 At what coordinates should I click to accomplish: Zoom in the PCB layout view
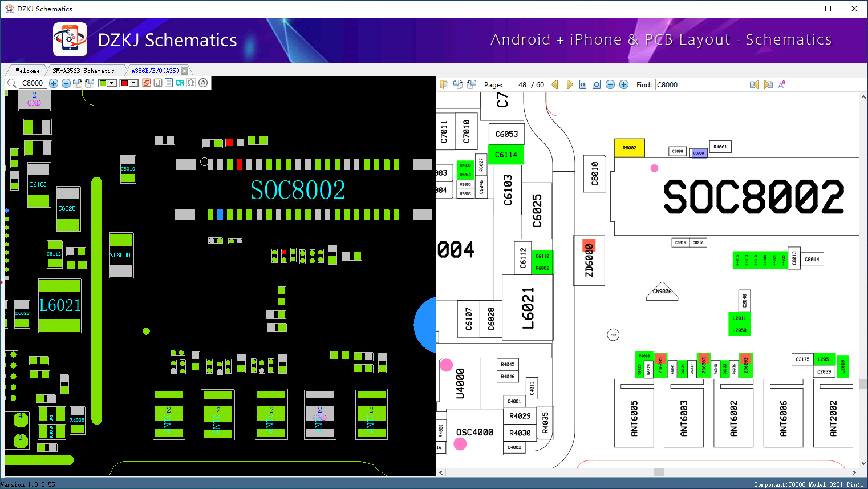click(x=54, y=83)
